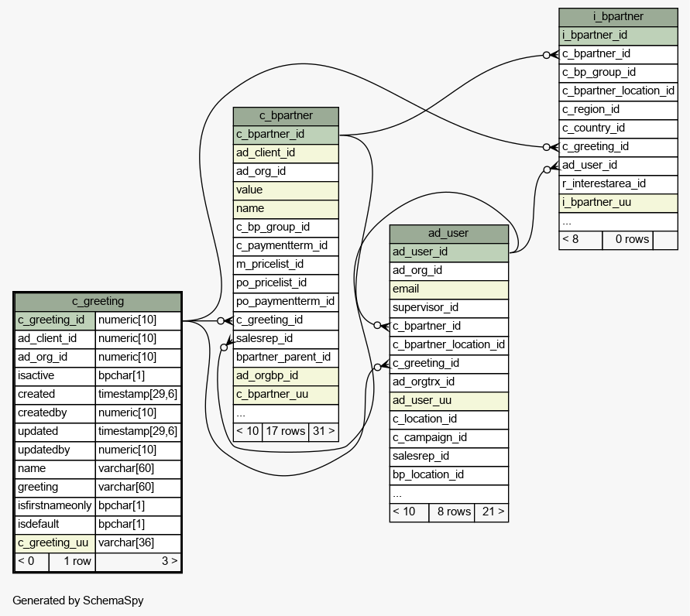Open the ad_user table header

click(x=449, y=234)
